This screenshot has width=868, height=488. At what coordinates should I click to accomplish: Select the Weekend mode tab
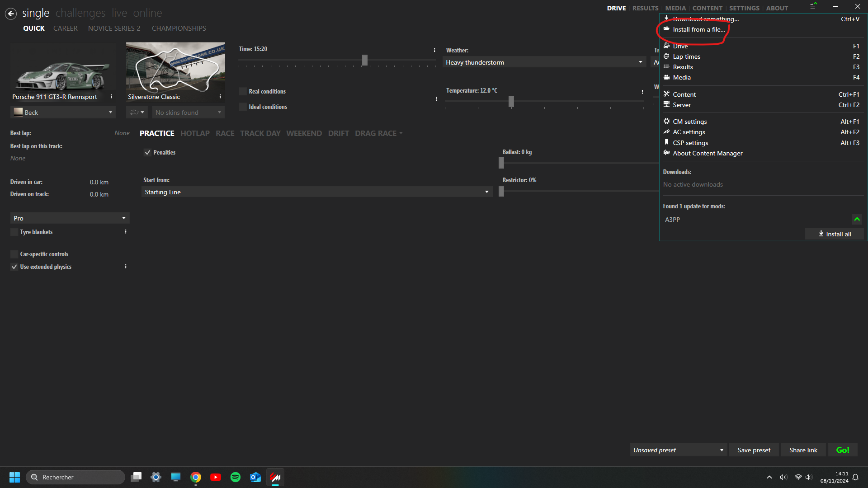pyautogui.click(x=304, y=133)
